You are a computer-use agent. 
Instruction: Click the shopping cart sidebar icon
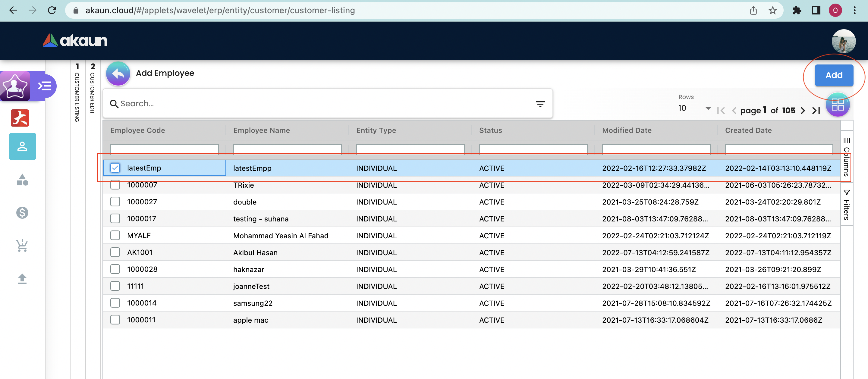(x=22, y=246)
